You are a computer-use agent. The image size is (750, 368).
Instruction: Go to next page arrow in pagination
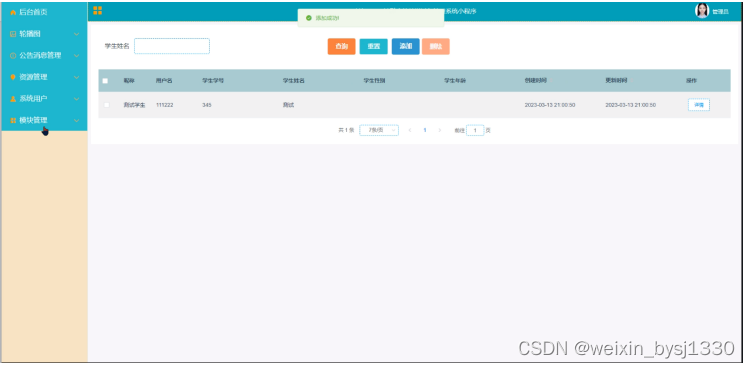point(440,130)
